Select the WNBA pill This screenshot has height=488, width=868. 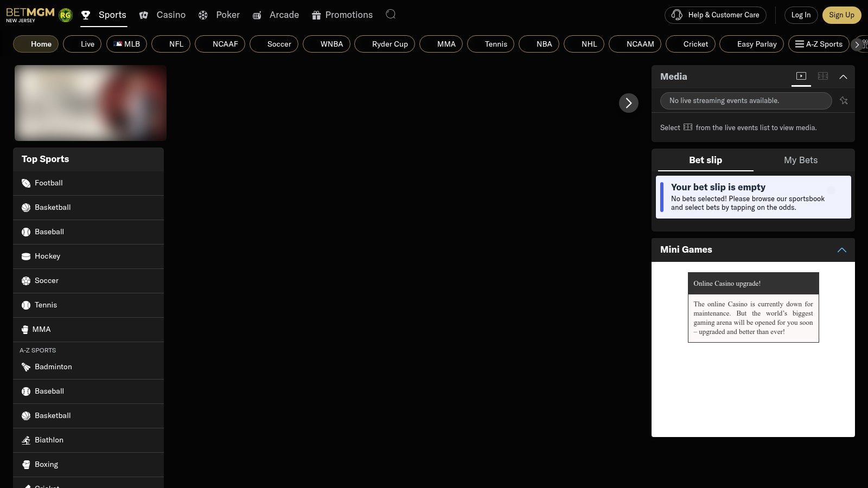click(327, 44)
